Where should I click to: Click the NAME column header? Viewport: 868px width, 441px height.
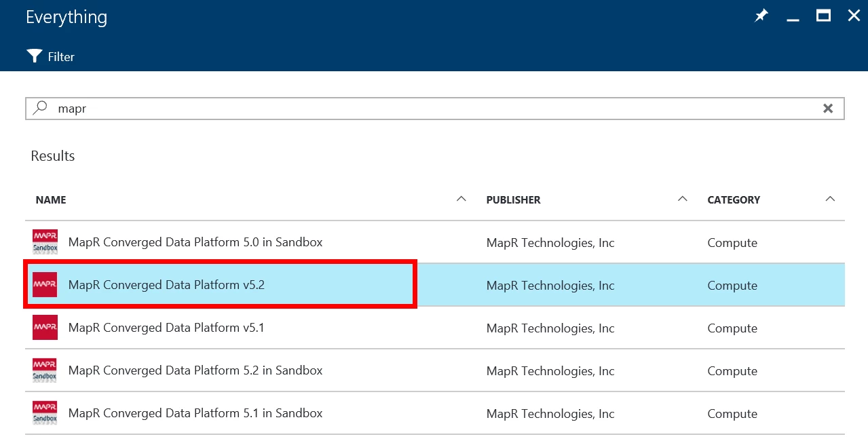click(x=51, y=200)
